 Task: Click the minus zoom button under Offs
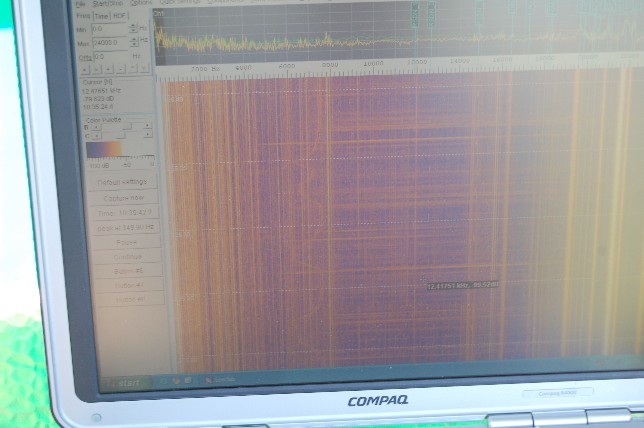121,69
